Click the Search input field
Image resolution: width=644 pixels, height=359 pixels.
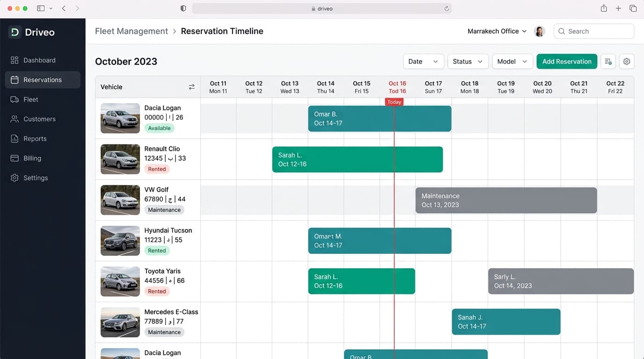pyautogui.click(x=594, y=31)
